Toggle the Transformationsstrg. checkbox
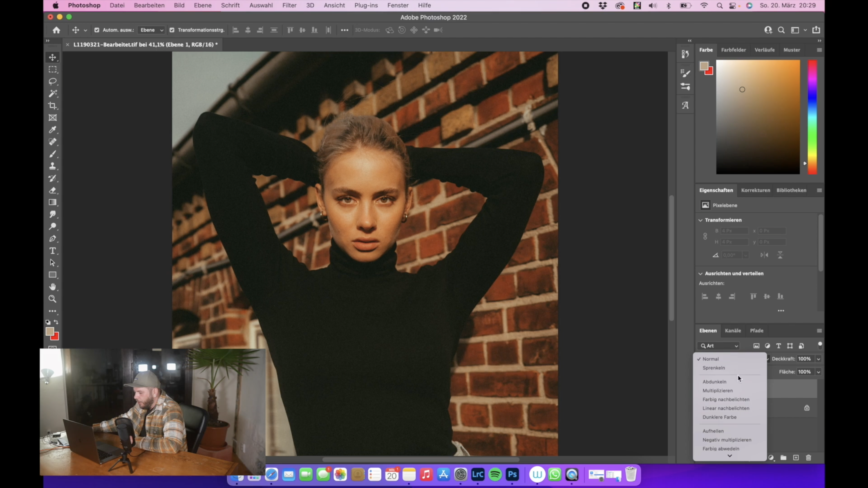This screenshot has width=868, height=488. (x=172, y=30)
